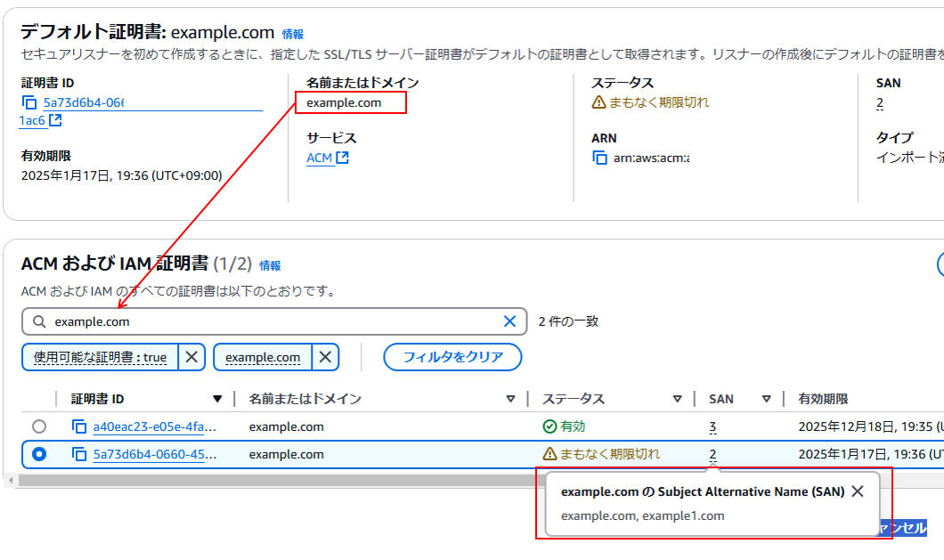Open certificate link 5a73d6b4-0660-45…
The height and width of the screenshot is (560, 944).
tap(154, 454)
